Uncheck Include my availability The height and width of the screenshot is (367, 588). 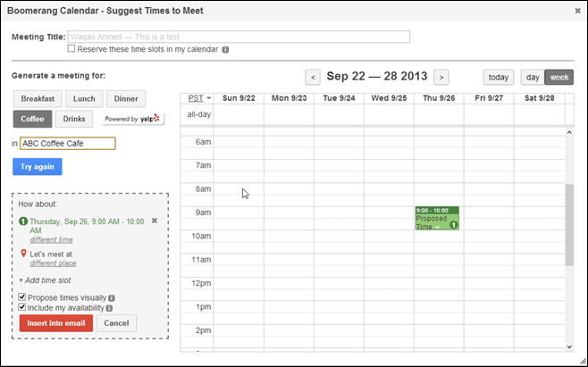point(22,307)
